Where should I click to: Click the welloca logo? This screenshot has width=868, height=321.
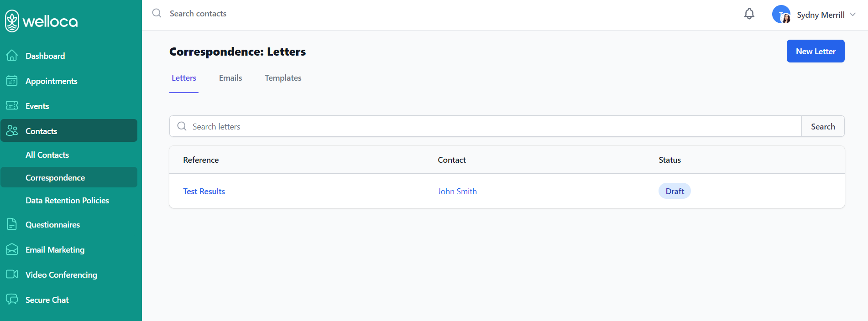[x=42, y=21]
